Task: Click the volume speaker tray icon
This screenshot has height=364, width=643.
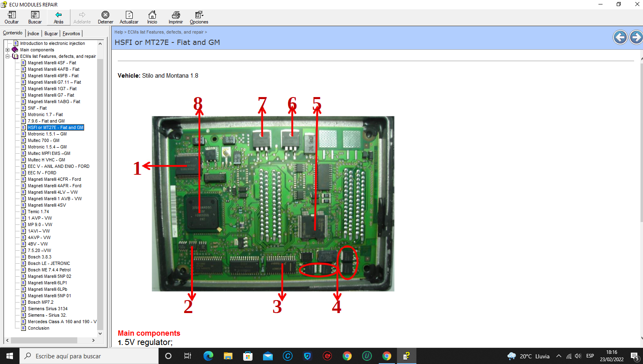Action: pos(578,356)
